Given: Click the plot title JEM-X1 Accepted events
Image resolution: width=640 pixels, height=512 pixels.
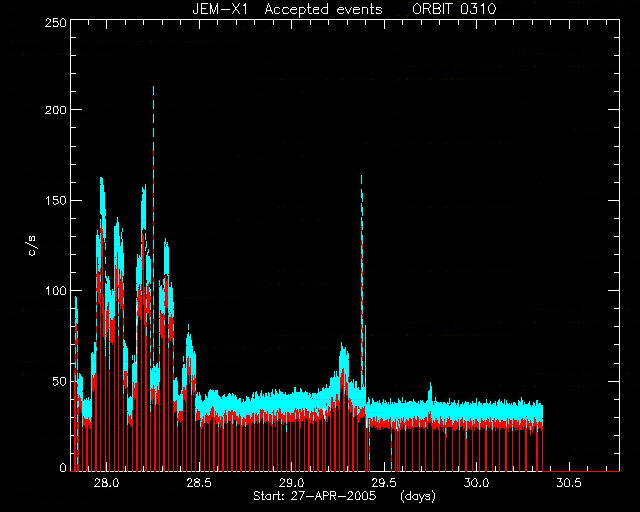Looking at the screenshot, I should point(287,9).
